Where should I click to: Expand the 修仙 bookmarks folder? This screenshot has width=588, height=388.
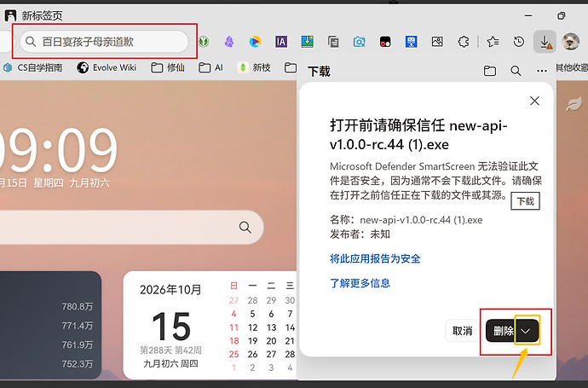pyautogui.click(x=168, y=67)
